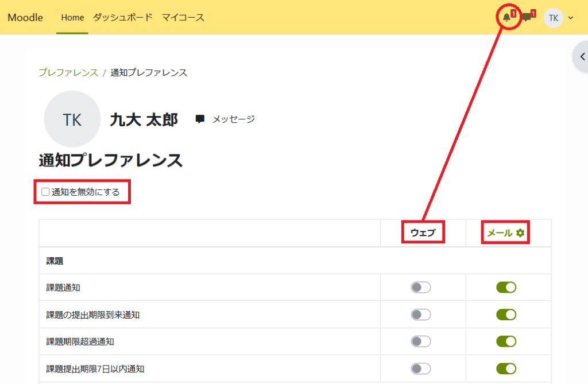Turn off email toggle for 課題提出期限7日以内通知
This screenshot has width=588, height=384.
pyautogui.click(x=506, y=369)
